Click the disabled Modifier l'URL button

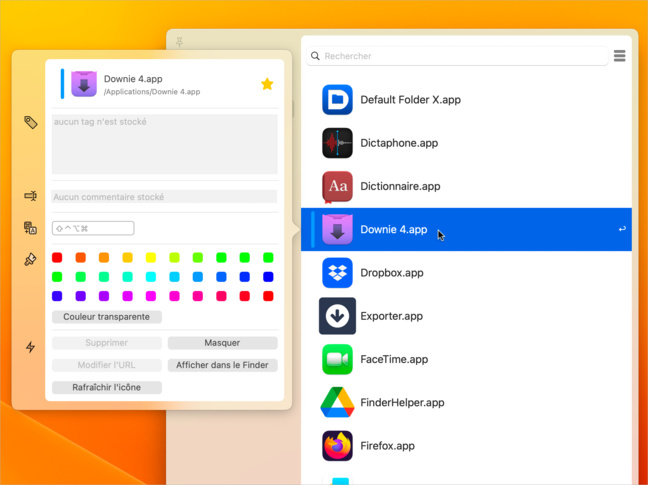point(107,365)
